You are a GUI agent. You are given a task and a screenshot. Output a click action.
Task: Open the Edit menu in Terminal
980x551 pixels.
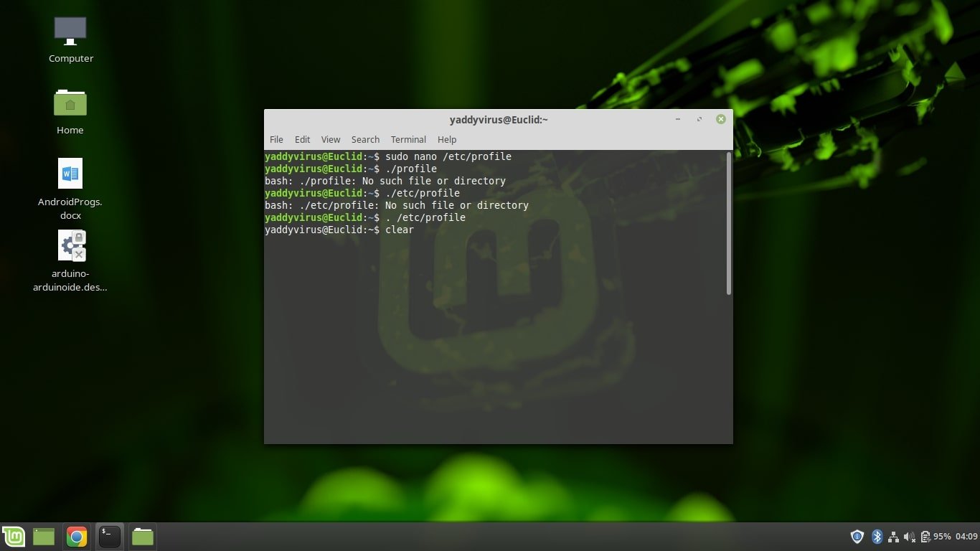pos(302,139)
